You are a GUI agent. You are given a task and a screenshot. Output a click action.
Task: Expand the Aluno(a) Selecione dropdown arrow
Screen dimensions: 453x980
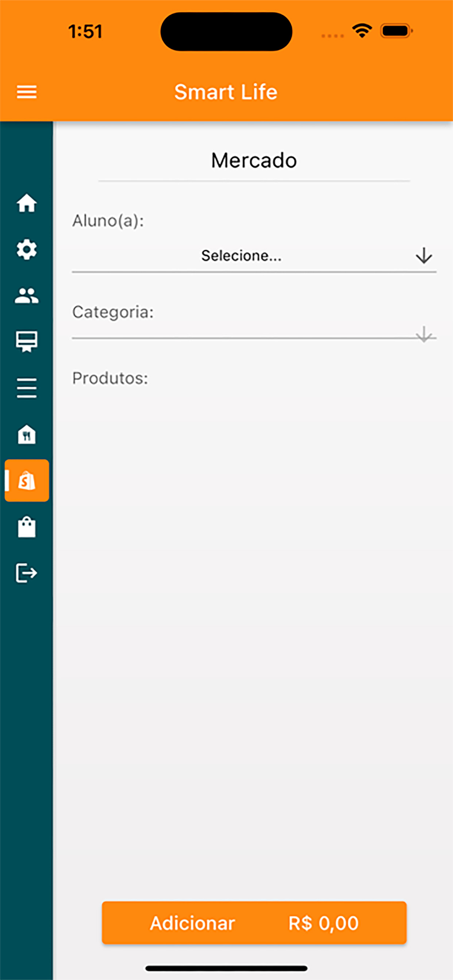click(424, 255)
